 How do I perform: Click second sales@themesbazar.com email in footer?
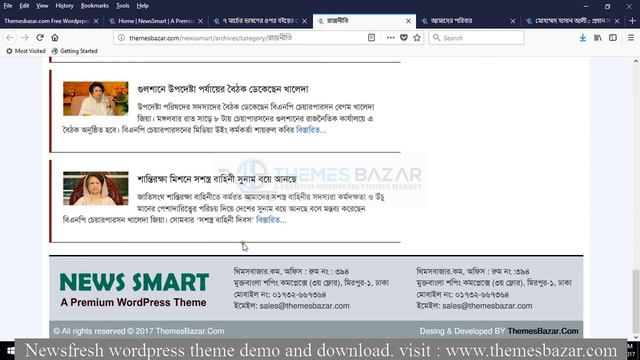click(487, 306)
